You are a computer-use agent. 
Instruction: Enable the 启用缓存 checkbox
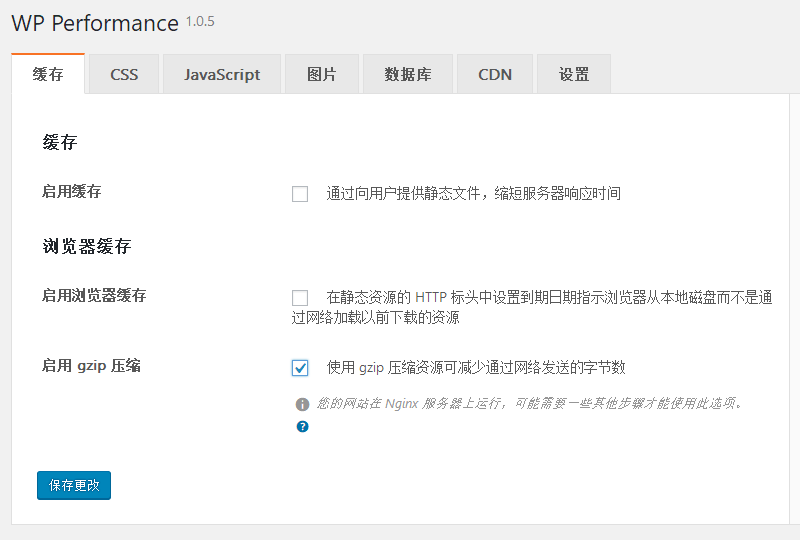click(300, 194)
